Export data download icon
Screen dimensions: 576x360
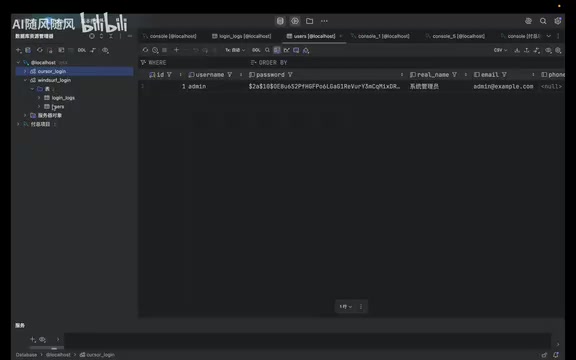click(517, 50)
